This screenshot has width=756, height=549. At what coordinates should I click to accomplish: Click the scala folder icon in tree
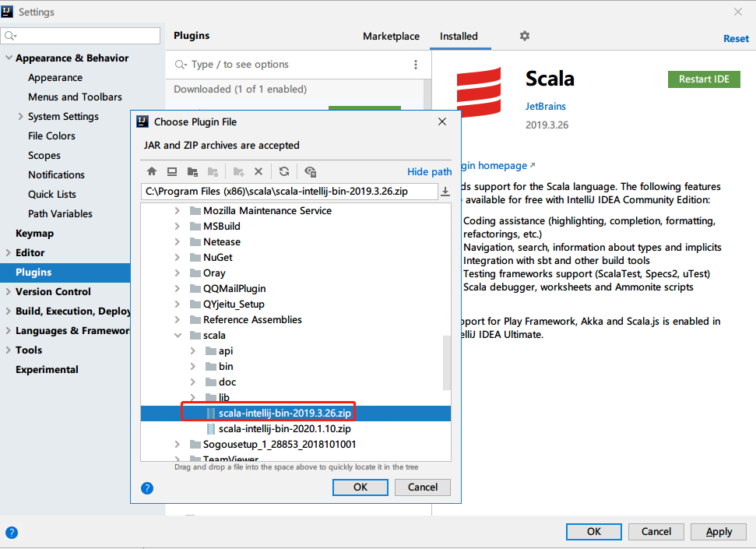[x=195, y=336]
